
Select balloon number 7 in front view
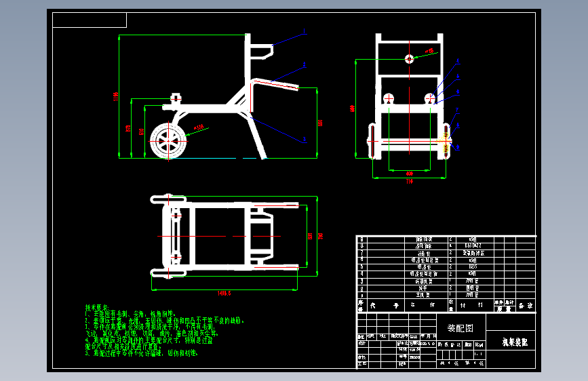457,111
